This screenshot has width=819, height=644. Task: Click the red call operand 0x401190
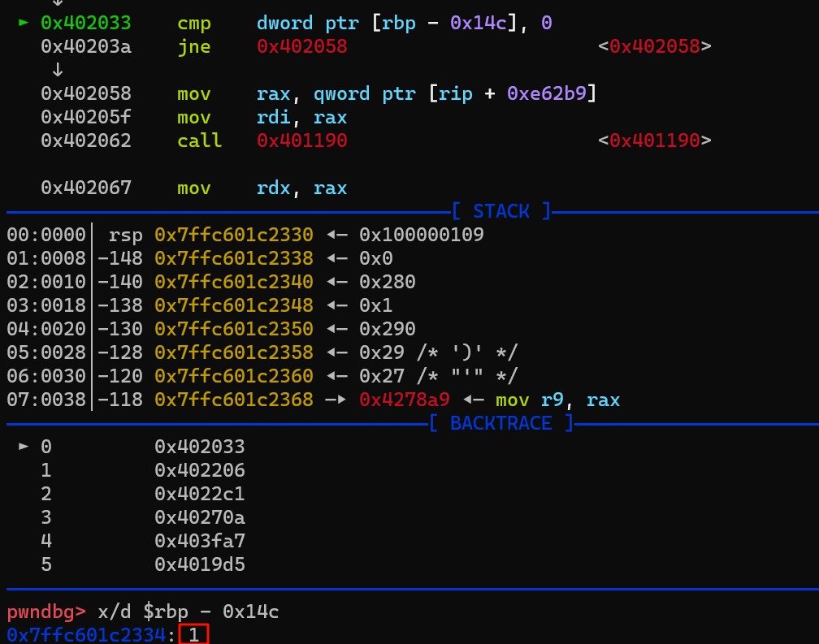point(301,140)
